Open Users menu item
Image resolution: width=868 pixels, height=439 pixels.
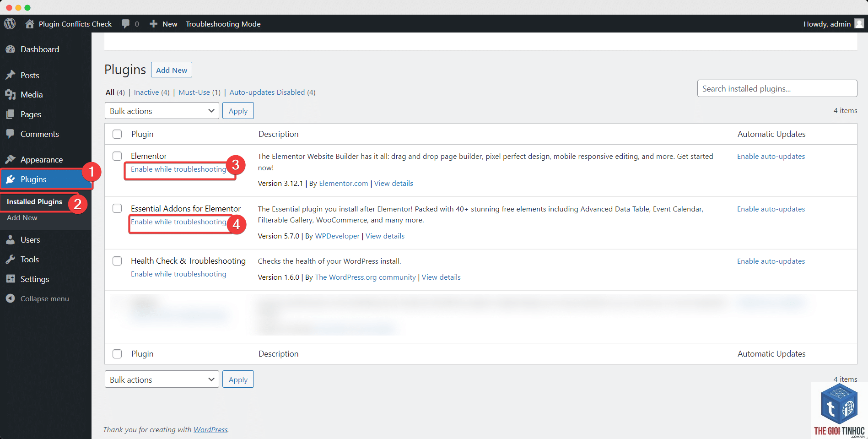(30, 240)
